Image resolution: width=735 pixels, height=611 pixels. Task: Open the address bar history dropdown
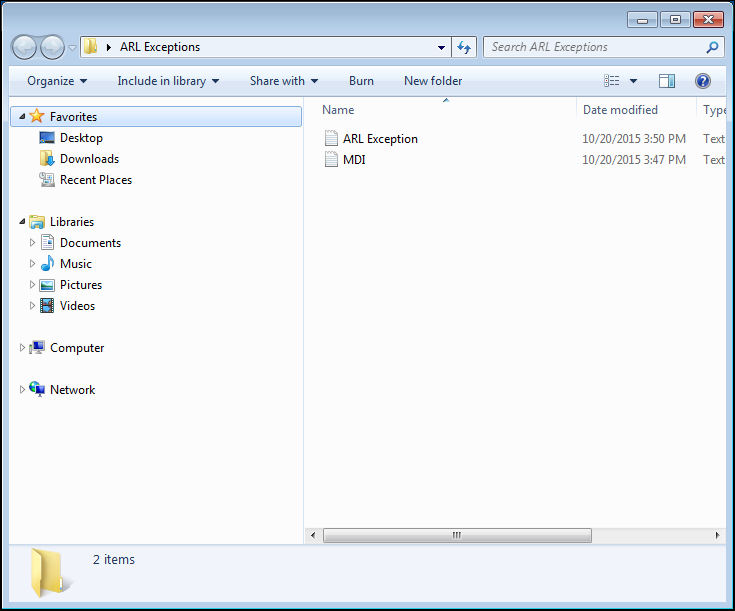441,47
